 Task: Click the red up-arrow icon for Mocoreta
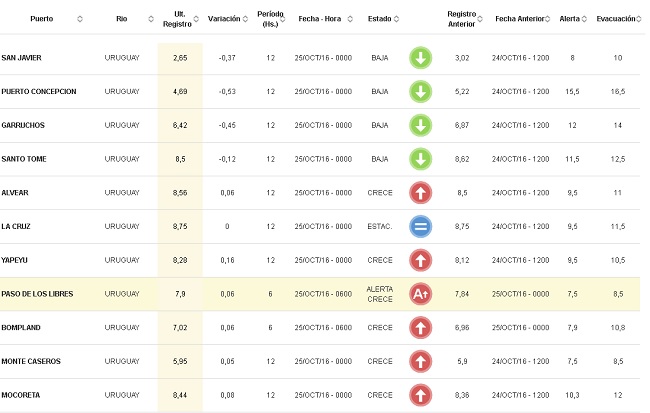pyautogui.click(x=421, y=395)
